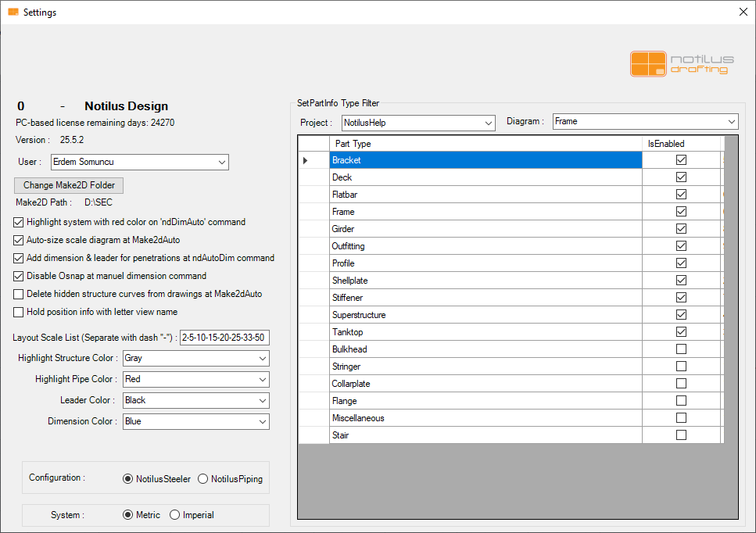Screen dimensions: 756x533
Task: Click the Settings window title icon
Action: (13, 13)
